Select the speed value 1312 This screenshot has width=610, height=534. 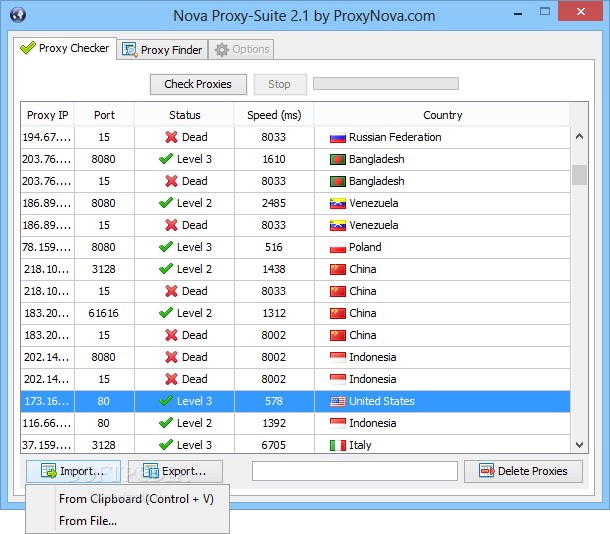(x=274, y=313)
